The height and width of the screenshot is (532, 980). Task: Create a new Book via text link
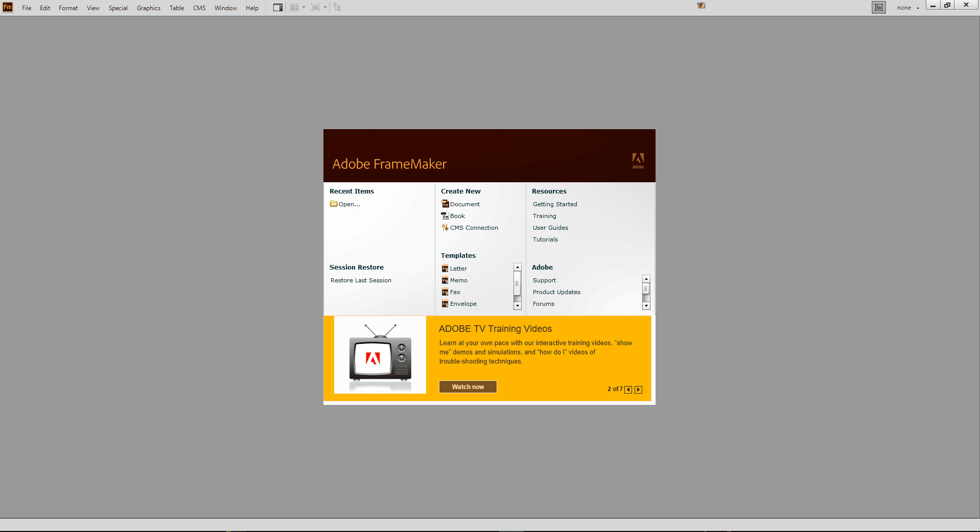pyautogui.click(x=457, y=216)
